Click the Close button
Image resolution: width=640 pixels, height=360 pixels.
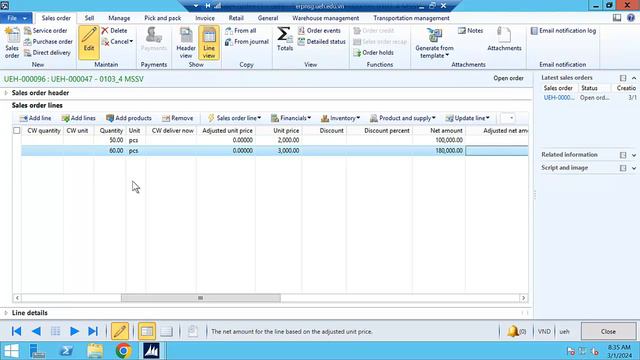pyautogui.click(x=608, y=331)
